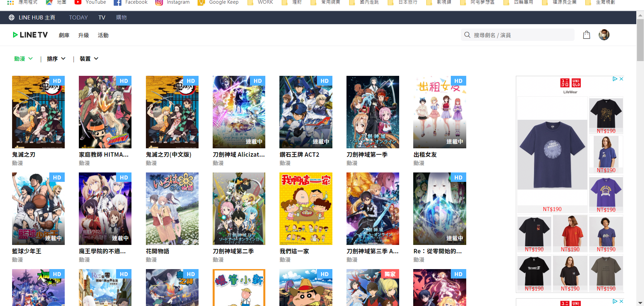Click the LINE TV logo
This screenshot has height=306, width=644.
point(30,35)
